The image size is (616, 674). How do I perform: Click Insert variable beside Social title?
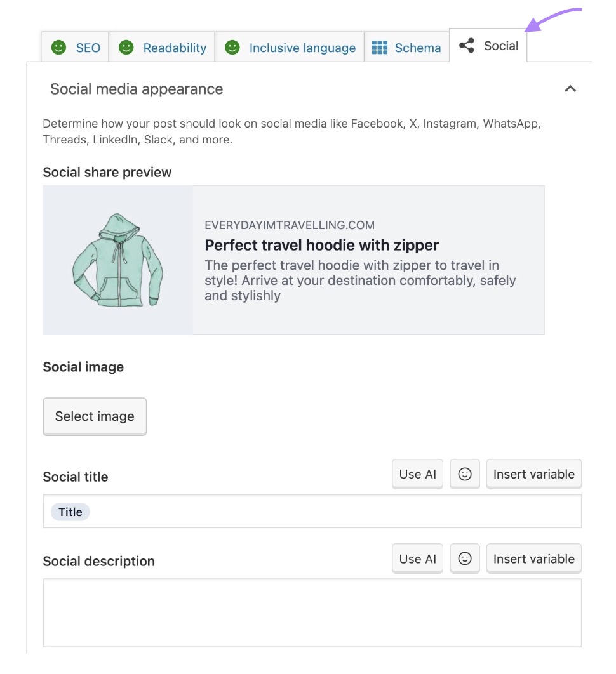coord(533,474)
